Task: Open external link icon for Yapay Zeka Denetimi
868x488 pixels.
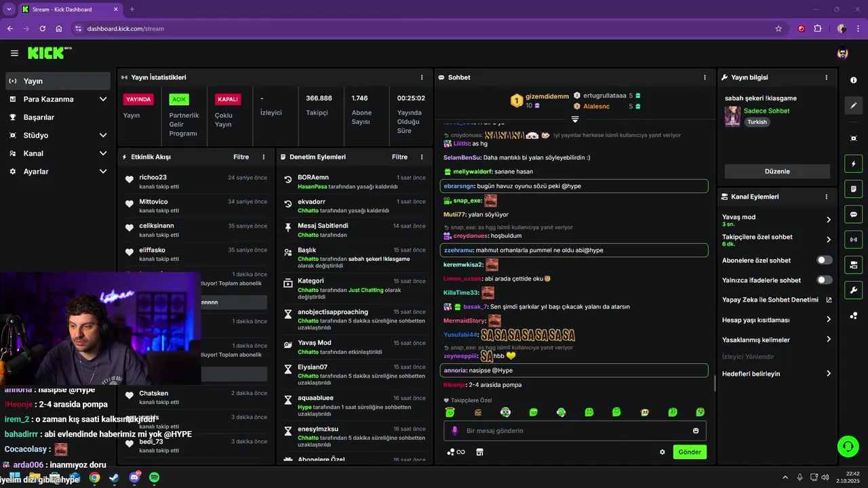Action: [829, 300]
